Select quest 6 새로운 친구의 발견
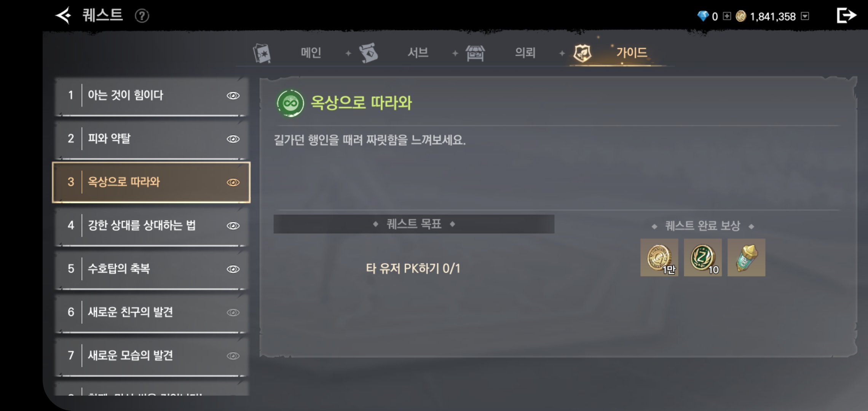The height and width of the screenshot is (411, 868). [x=151, y=312]
